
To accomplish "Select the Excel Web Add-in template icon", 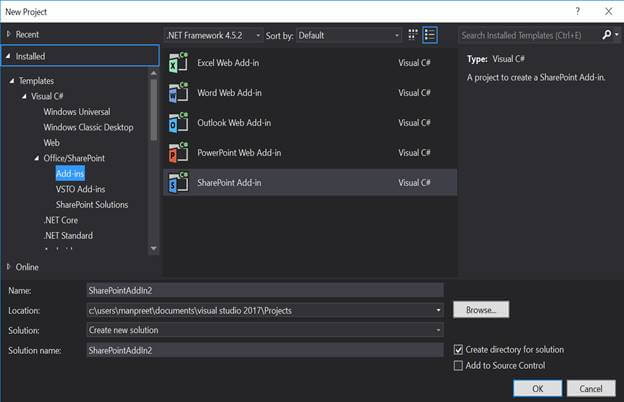I will coord(178,62).
